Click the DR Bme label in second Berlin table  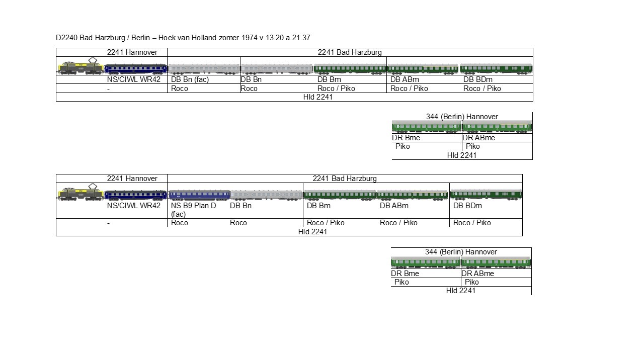click(x=405, y=274)
